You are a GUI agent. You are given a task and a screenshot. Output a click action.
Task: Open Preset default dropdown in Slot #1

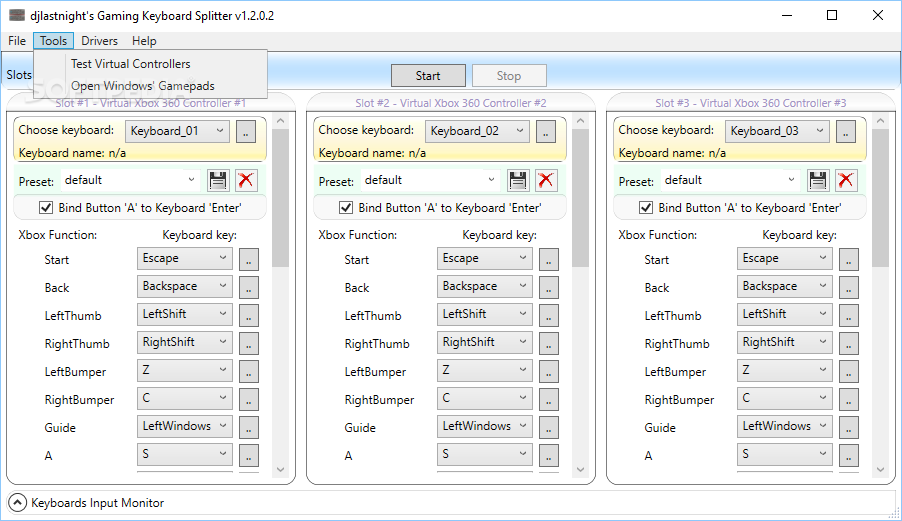coord(130,180)
